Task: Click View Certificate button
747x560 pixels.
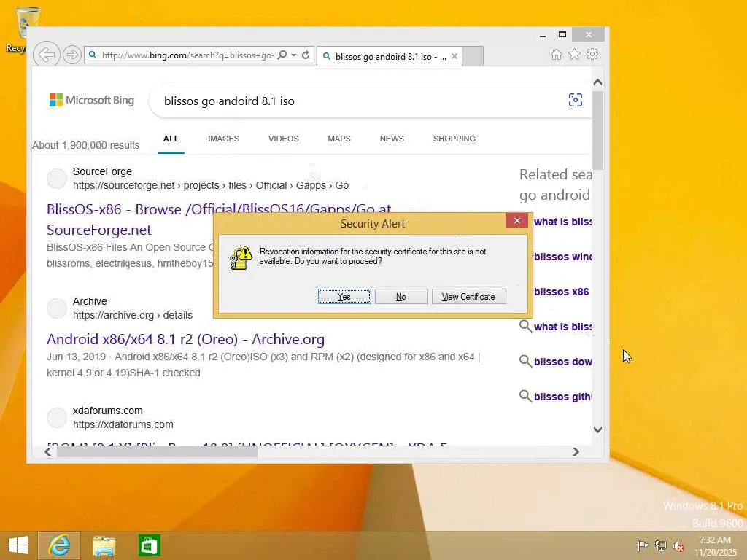Action: click(468, 297)
